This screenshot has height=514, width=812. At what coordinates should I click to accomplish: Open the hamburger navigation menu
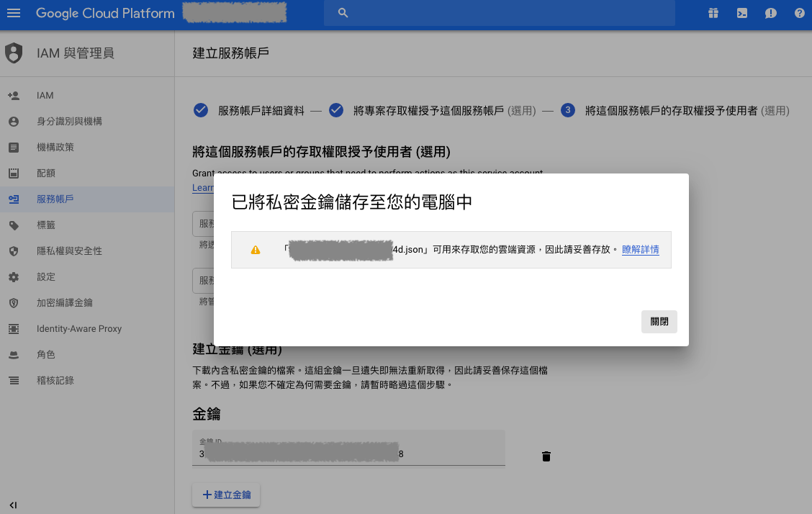pyautogui.click(x=14, y=13)
